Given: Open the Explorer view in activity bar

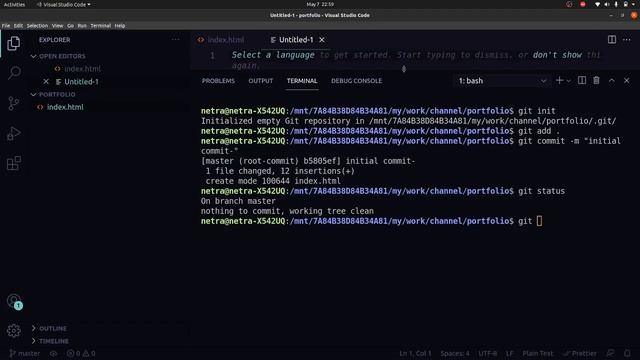Looking at the screenshot, I should click(x=13, y=43).
